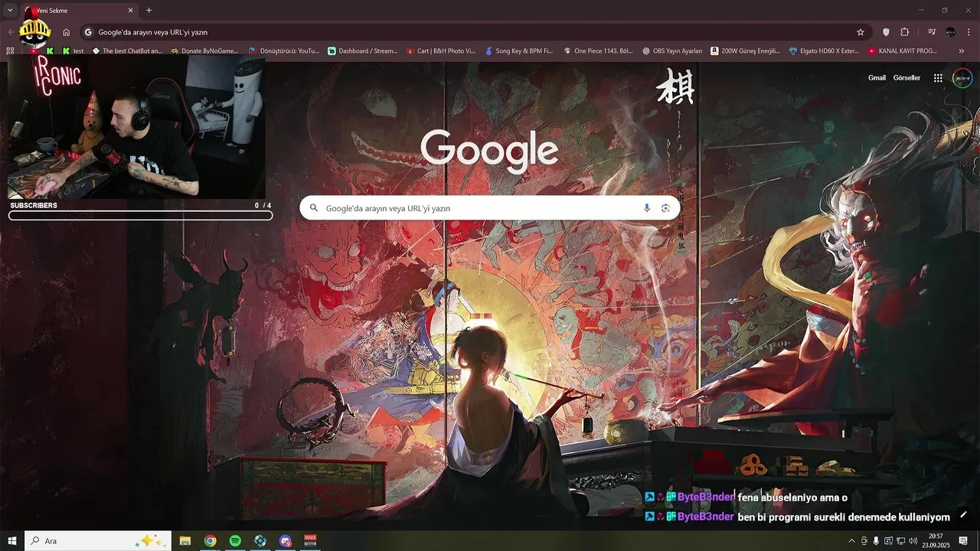Screen dimensions: 980x551
Task: Click the address bar URL field
Action: [x=475, y=32]
